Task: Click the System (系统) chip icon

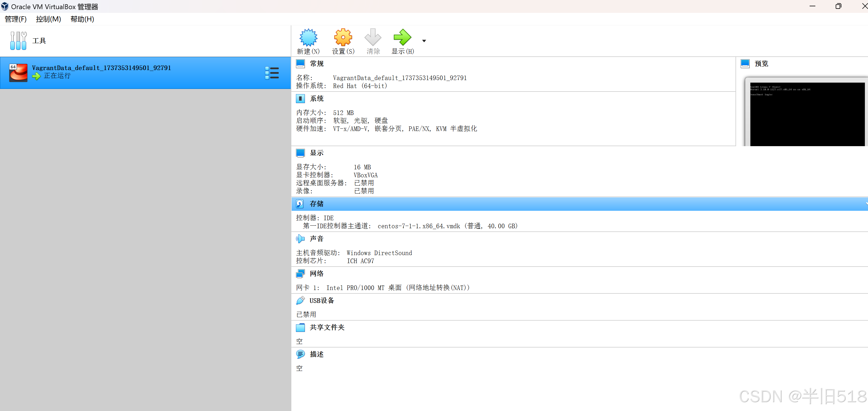Action: (300, 99)
